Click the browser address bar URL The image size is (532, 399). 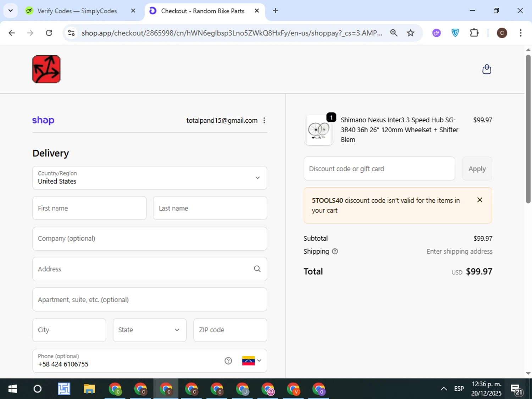click(x=232, y=33)
